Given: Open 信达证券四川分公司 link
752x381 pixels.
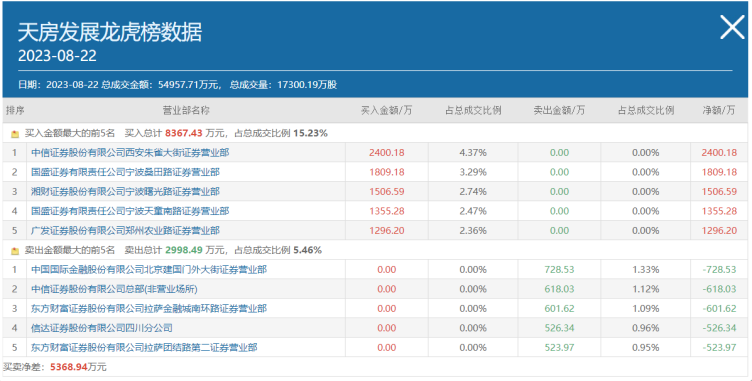Looking at the screenshot, I should (x=102, y=328).
